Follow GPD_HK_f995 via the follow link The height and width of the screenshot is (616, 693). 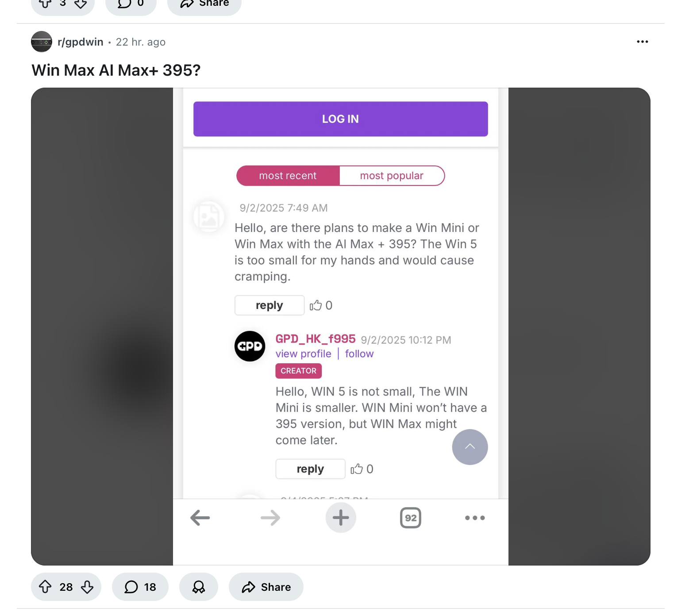(359, 354)
